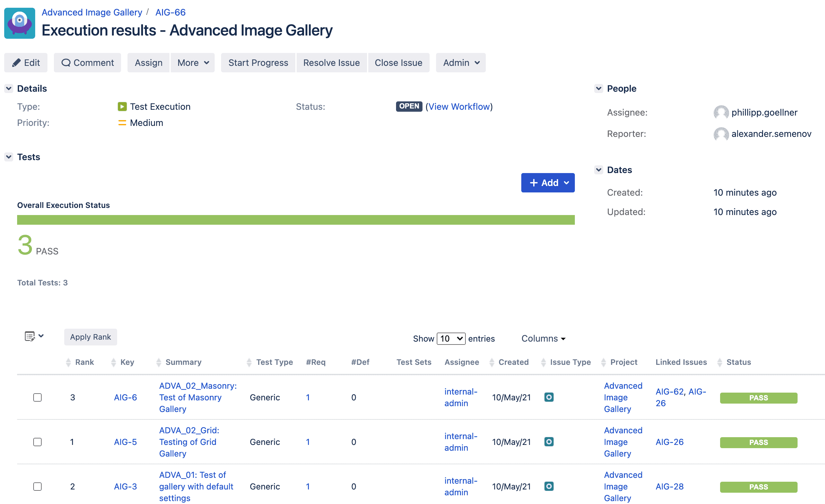Open the Show entries count dropdown
This screenshot has height=504, width=825.
coord(451,339)
